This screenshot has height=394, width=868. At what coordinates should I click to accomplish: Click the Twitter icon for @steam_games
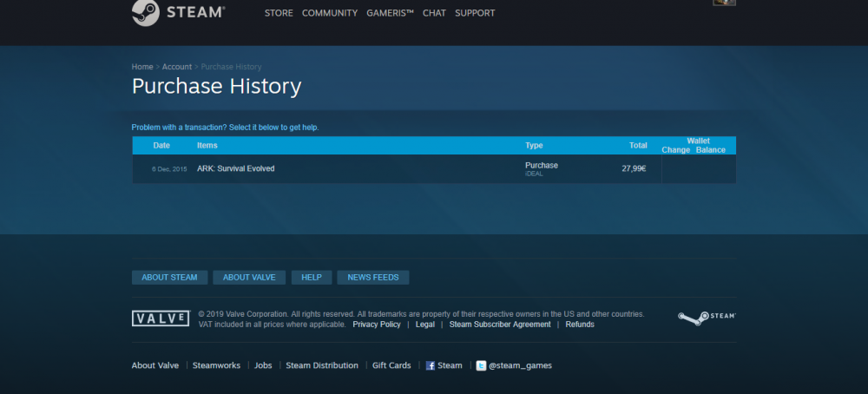point(481,365)
